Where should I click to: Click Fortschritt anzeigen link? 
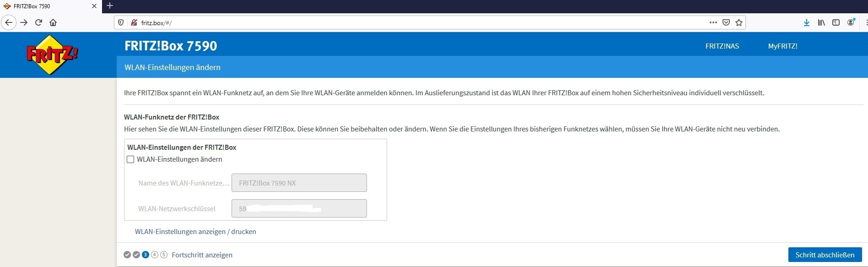click(202, 255)
